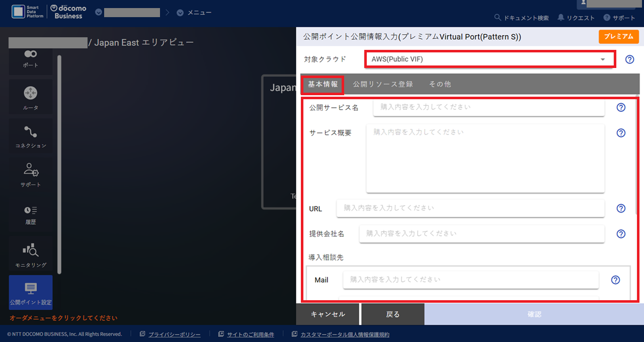Open the その他 tab
The width and height of the screenshot is (644, 342).
click(440, 84)
